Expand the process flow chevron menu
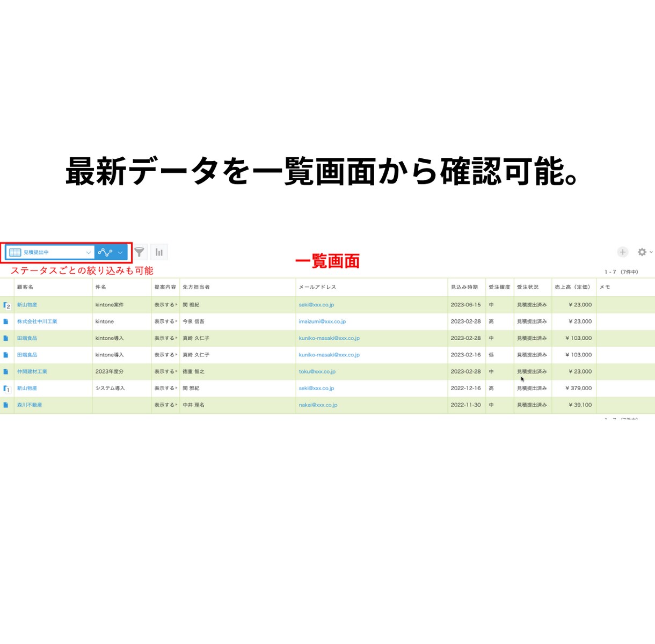655x644 pixels. tap(120, 252)
